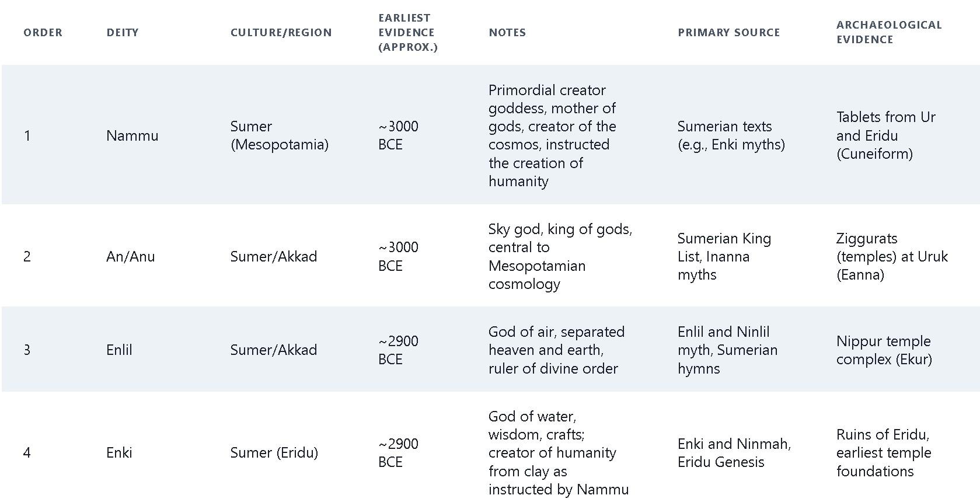Select the Sumer (Mesopotamia) region cell
The image size is (980, 502).
click(x=280, y=135)
